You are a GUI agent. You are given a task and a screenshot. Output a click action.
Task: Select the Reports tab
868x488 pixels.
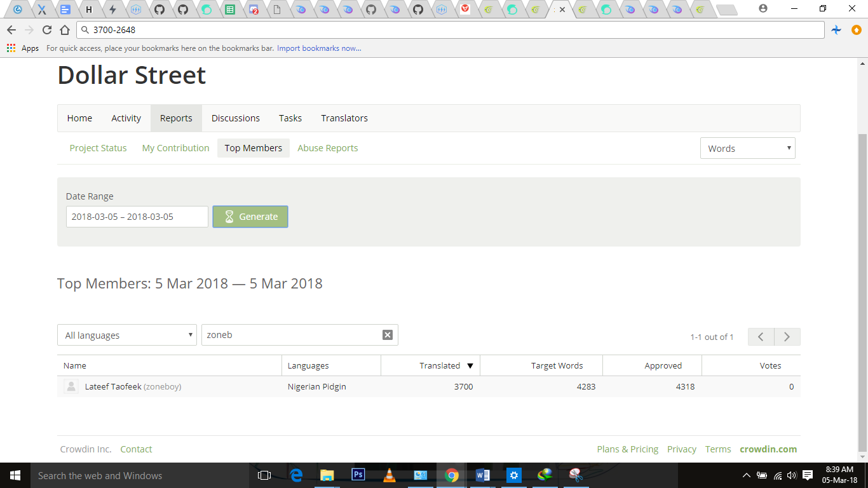point(176,118)
